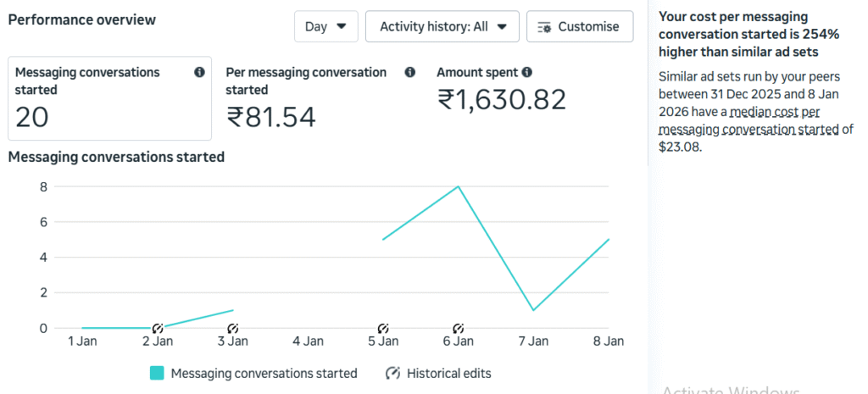Expand the Day time breakdown dropdown
The height and width of the screenshot is (394, 868).
(326, 26)
